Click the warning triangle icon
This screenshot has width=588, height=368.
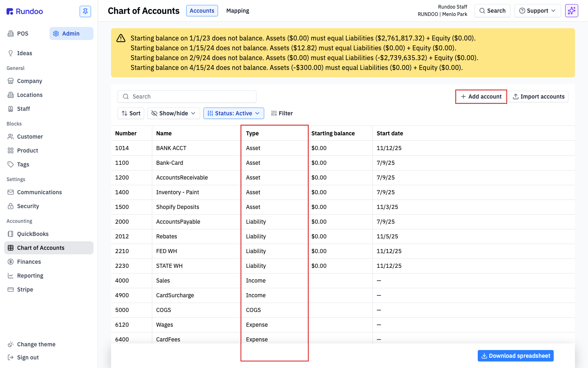[x=121, y=38]
